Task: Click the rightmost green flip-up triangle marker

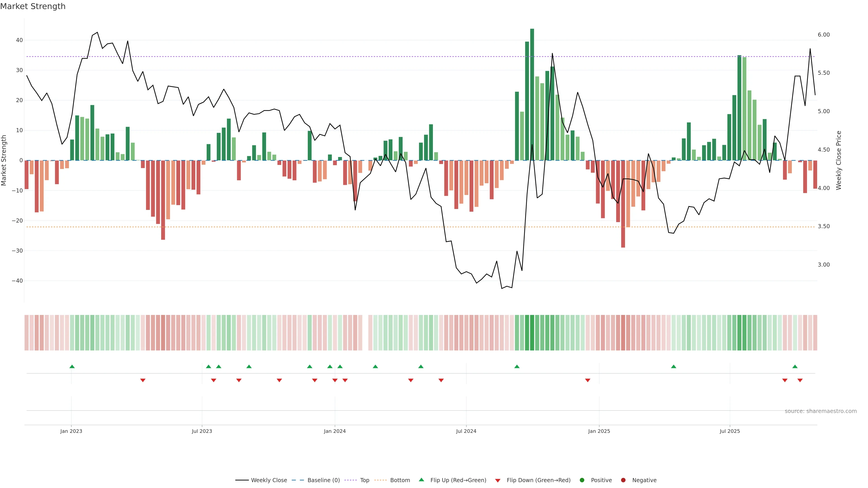Action: click(x=795, y=366)
